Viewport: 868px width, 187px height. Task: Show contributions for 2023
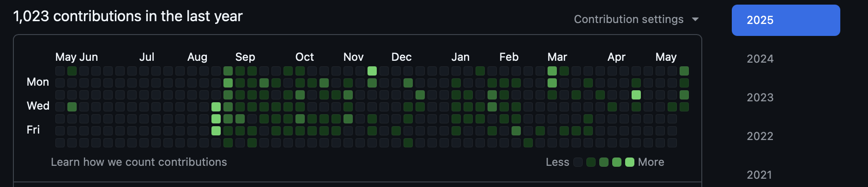pos(760,98)
